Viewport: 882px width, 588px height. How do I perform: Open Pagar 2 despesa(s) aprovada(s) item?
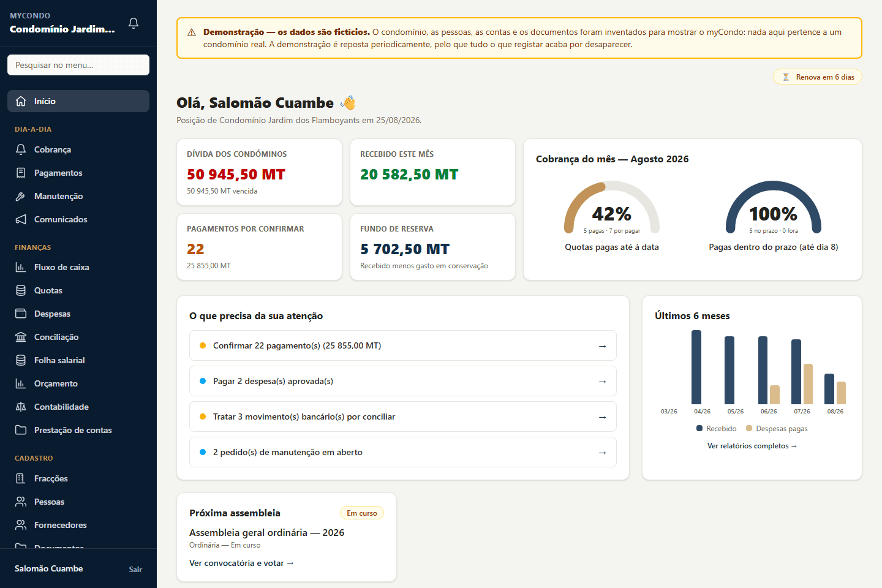pyautogui.click(x=403, y=381)
